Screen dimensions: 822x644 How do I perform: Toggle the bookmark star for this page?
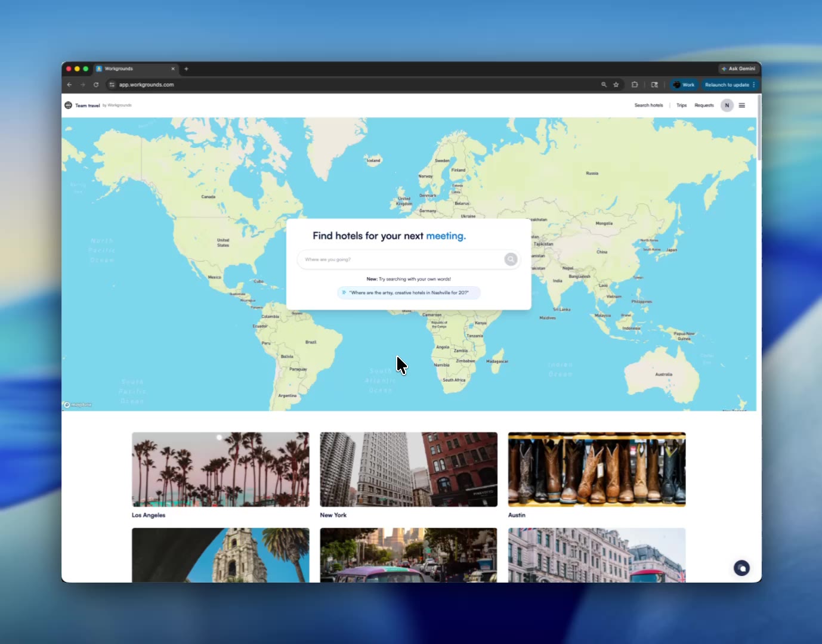[616, 84]
